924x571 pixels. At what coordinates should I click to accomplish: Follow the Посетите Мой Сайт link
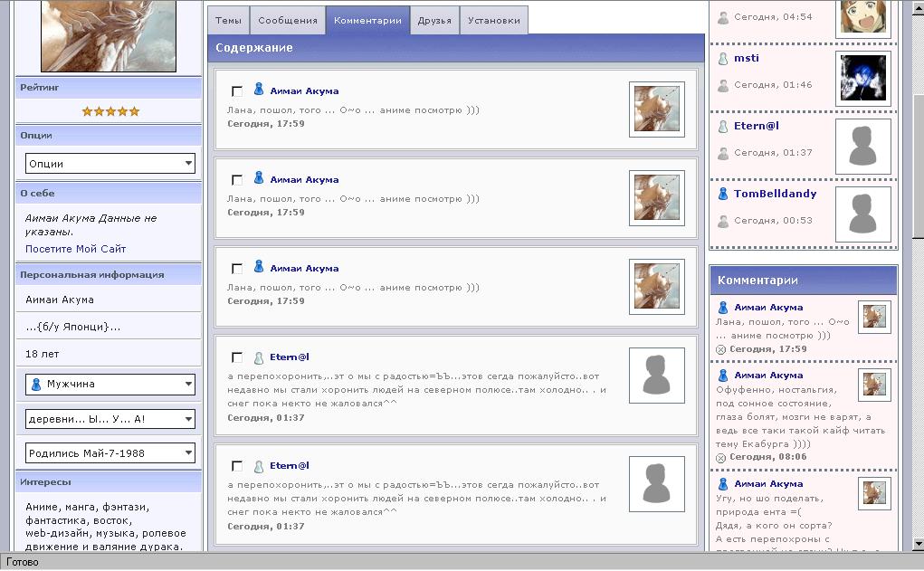coord(76,249)
